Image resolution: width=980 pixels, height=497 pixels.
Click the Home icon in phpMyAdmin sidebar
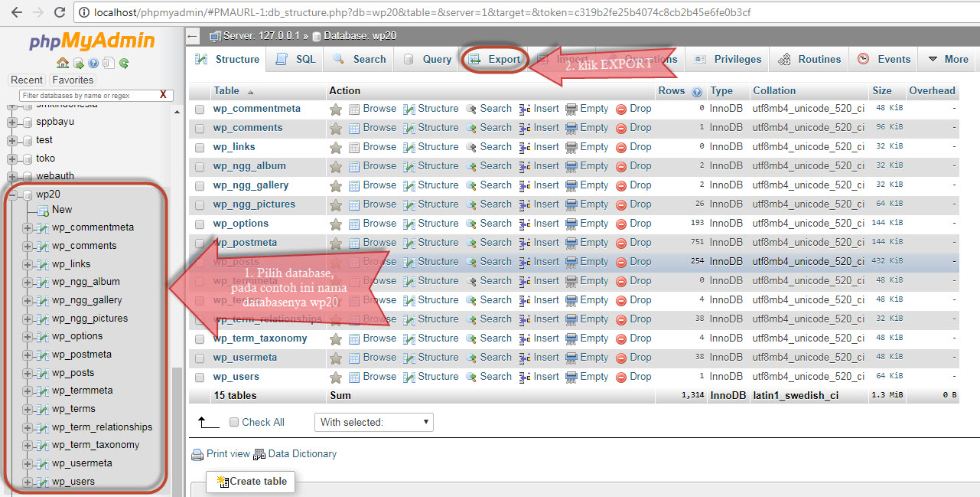pyautogui.click(x=62, y=64)
